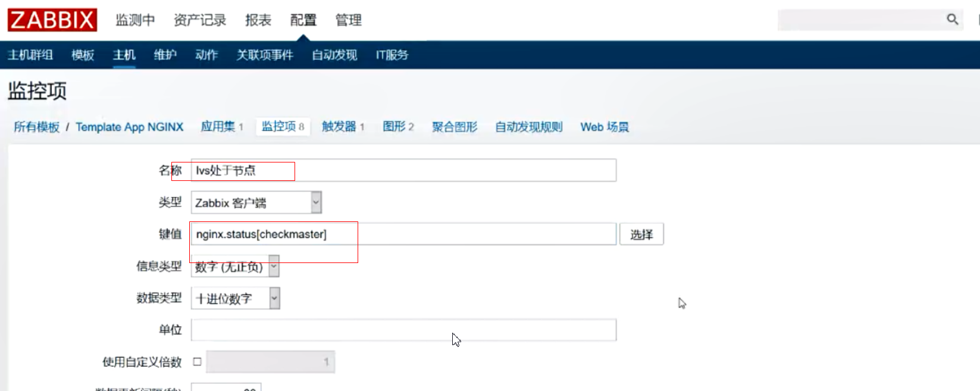Open the 信息类型 dropdown
Screen dimensions: 980x391
click(235, 267)
